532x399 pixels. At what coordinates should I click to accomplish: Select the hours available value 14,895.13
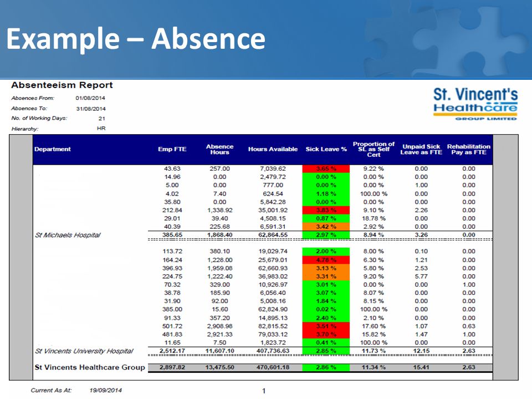click(273, 318)
